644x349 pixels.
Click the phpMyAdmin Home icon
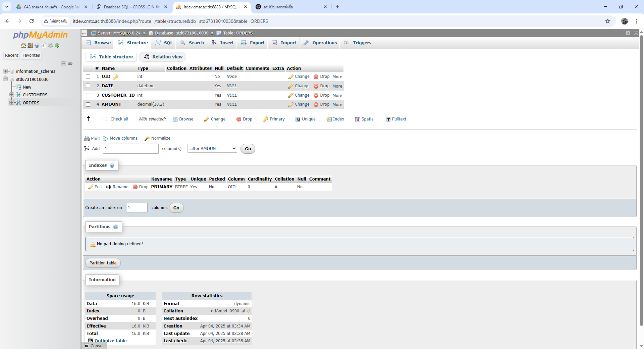tap(23, 45)
